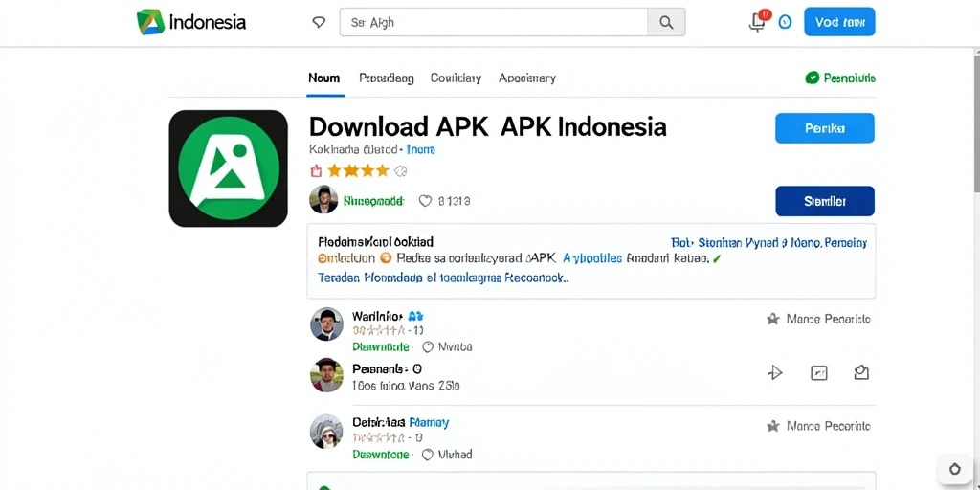980x490 pixels.
Task: Click the share icon in Pesnenls row
Action: click(861, 372)
